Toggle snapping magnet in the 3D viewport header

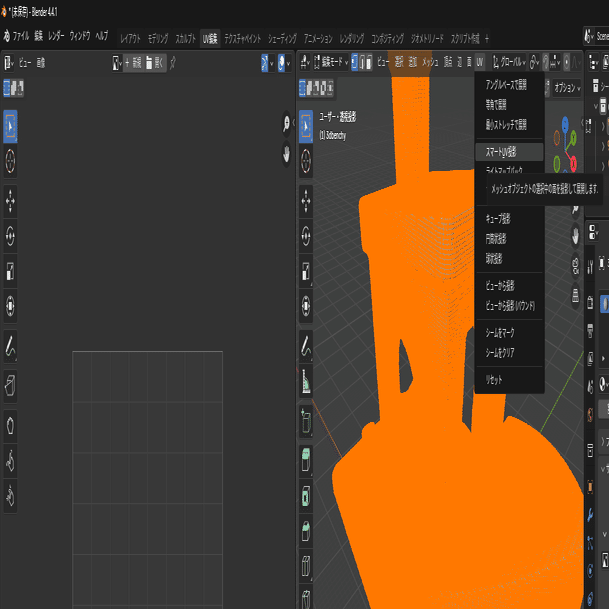546,62
